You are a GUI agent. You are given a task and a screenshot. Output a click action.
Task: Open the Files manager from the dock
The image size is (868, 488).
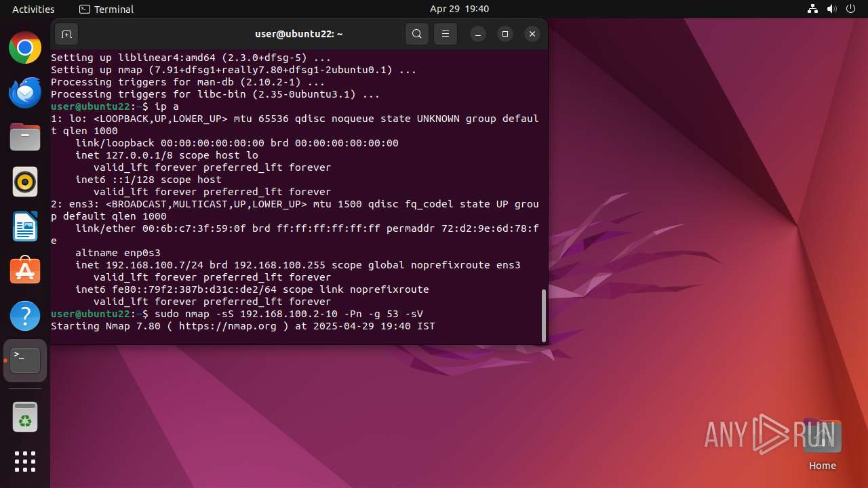25,138
